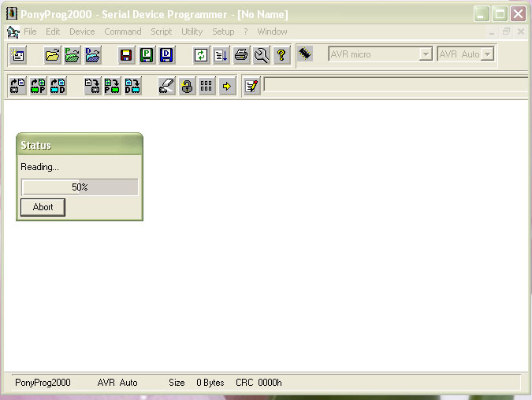
Task: Minimize the PonyProg2000 window
Action: [482, 14]
